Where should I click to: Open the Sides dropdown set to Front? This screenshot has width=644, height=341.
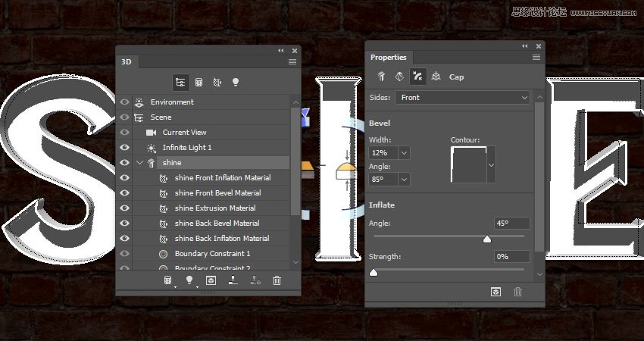tap(462, 97)
